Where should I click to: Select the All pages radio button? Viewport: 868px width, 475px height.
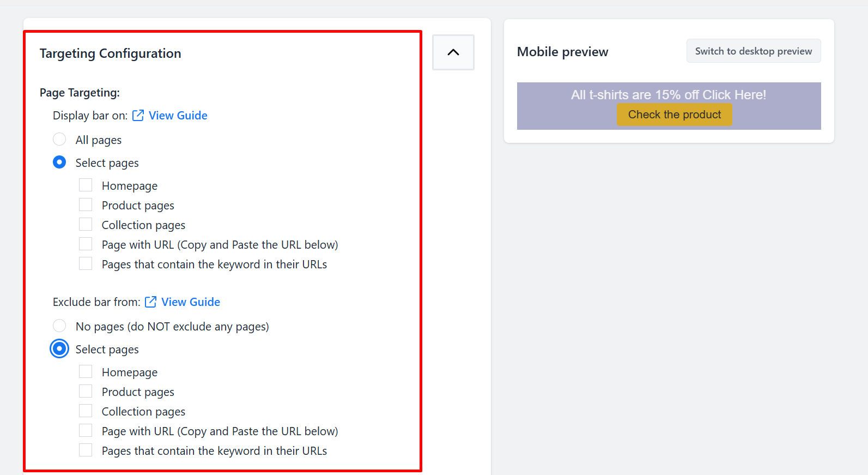tap(59, 140)
